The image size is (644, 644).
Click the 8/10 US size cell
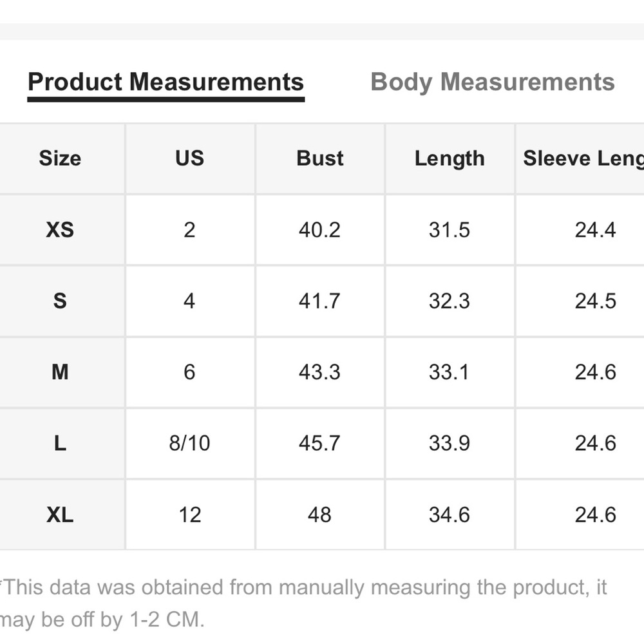189,443
